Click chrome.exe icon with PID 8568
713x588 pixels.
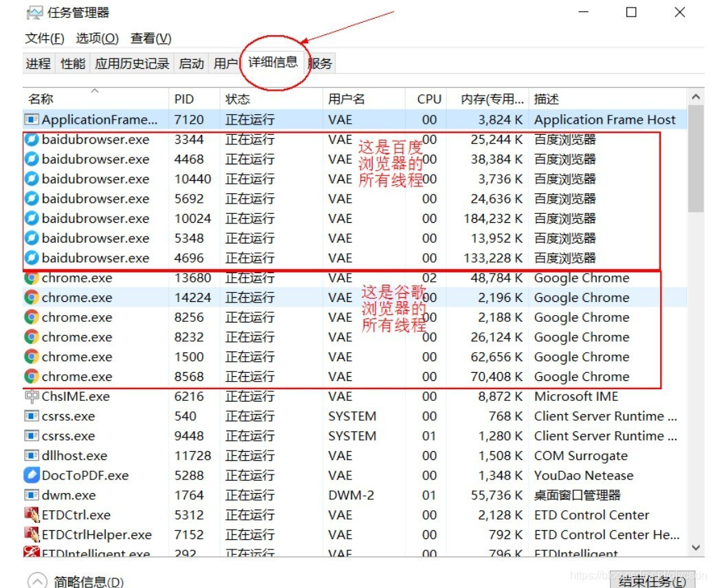[32, 377]
